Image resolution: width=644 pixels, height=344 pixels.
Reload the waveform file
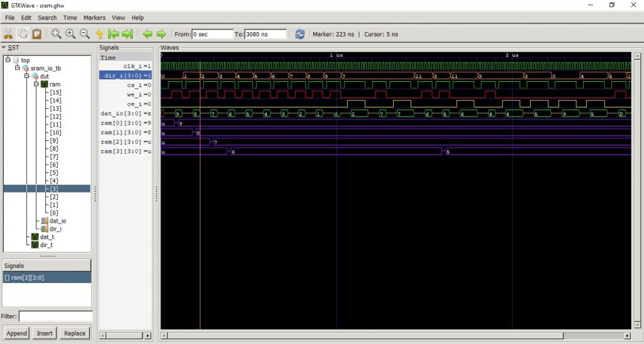[x=300, y=34]
